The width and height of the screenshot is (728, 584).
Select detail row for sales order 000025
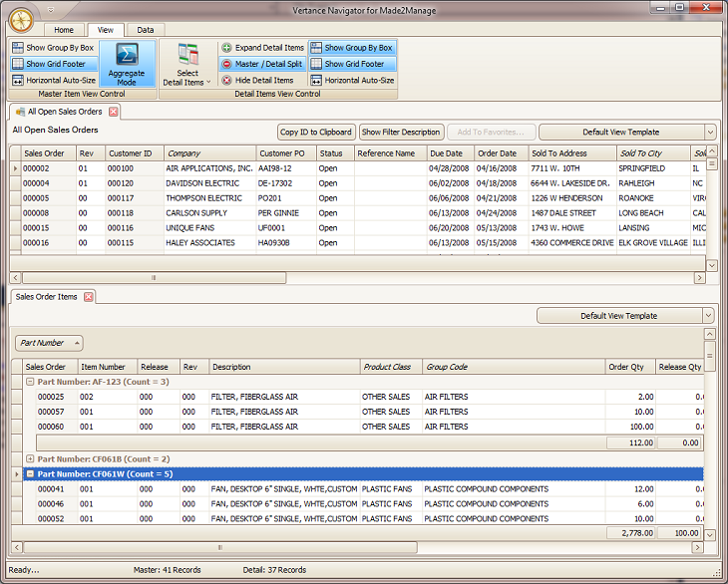click(370, 397)
